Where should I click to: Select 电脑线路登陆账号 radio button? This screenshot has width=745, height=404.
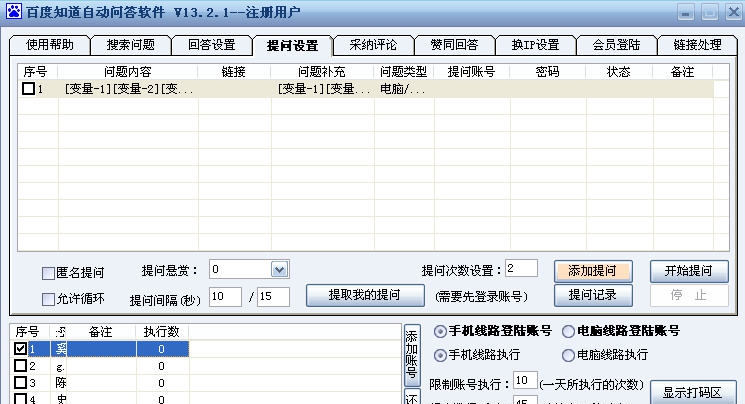568,331
